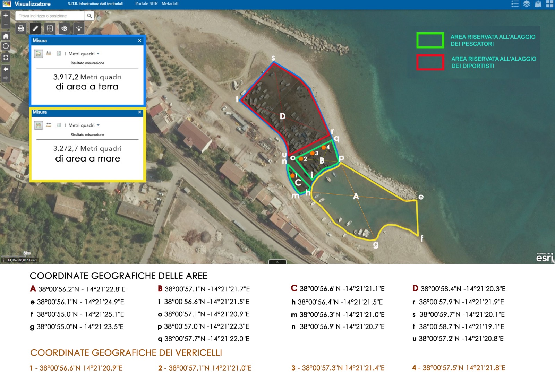Open the Metadati menu item

coord(170,3)
